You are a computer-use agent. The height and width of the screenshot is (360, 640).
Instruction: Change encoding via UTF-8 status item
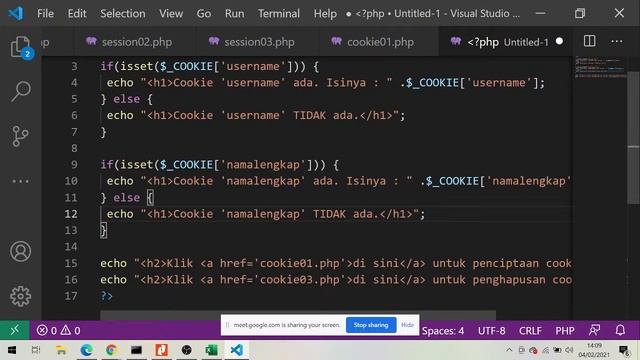pos(491,331)
